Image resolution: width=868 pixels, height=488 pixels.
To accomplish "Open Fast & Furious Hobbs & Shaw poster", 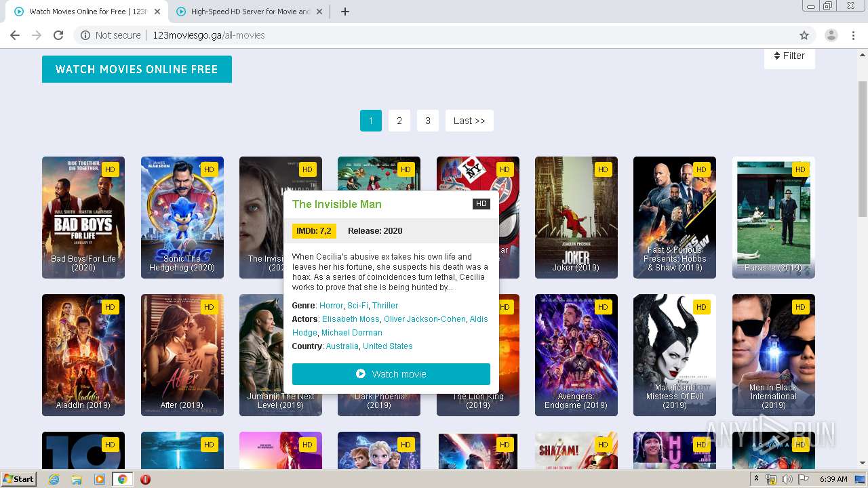I will (675, 218).
